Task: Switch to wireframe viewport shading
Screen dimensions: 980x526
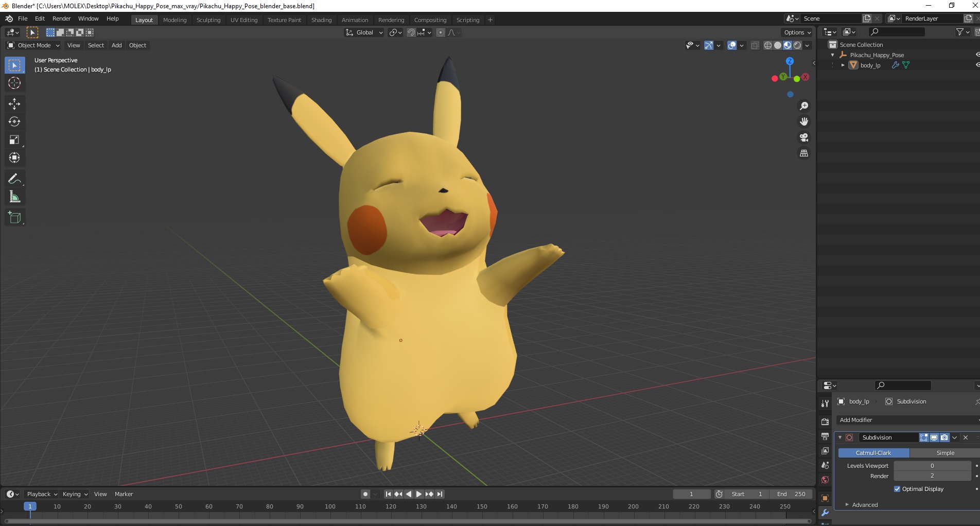Action: coord(767,45)
